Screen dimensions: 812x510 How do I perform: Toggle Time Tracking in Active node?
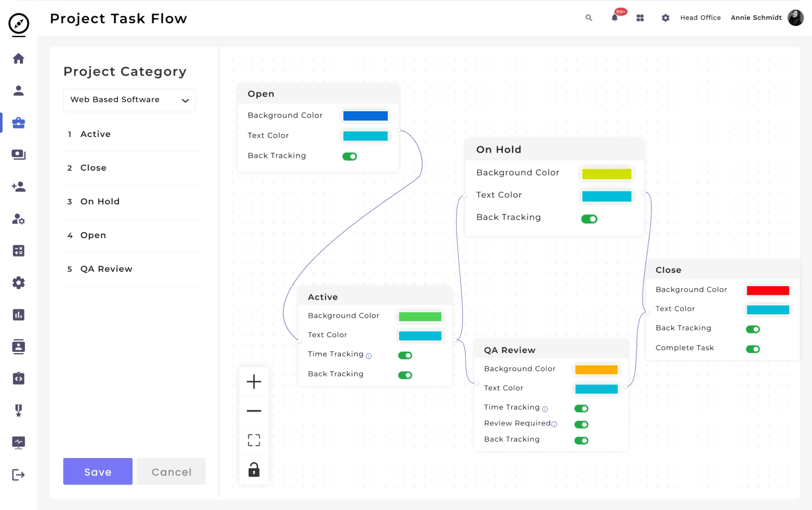(405, 355)
